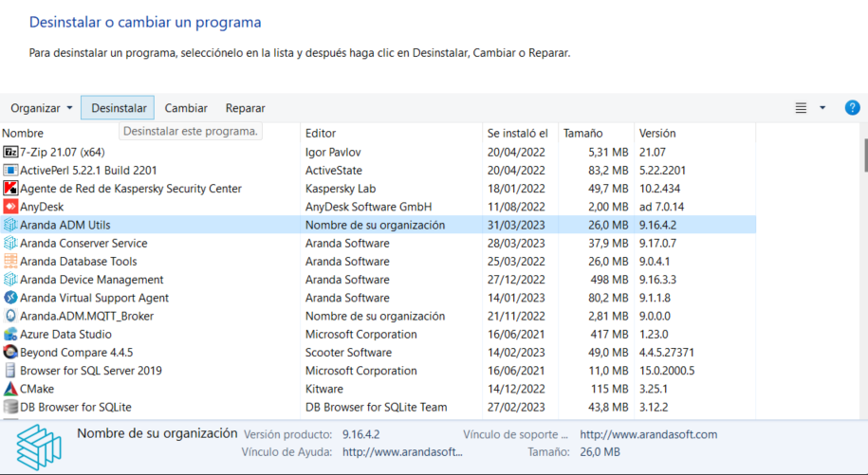Click the view layout list icon
Viewport: 868px width, 475px height.
point(801,108)
